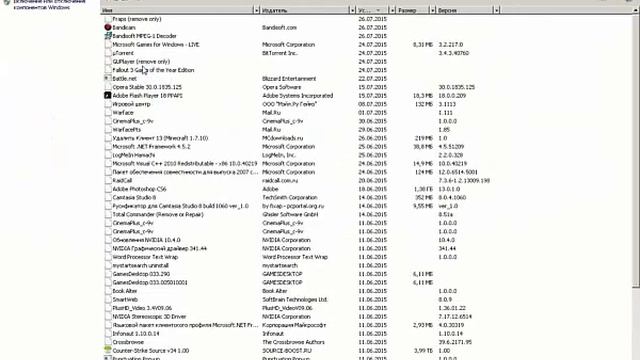Click the icon beside Crossbrowse
Viewport: 640px width, 360px height.
click(108, 342)
